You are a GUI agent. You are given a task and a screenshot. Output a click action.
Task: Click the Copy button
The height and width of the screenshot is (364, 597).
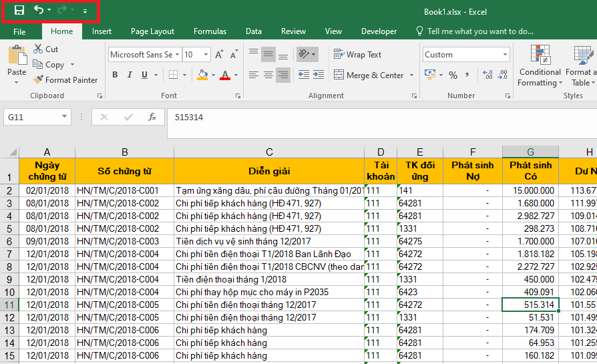(49, 65)
